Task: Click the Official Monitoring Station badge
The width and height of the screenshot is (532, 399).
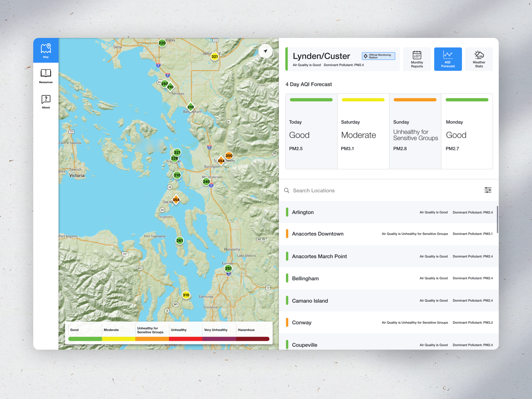Action: [x=378, y=56]
